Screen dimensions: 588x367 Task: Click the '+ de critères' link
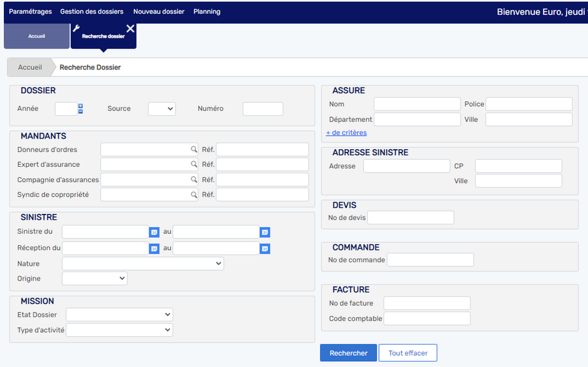346,133
